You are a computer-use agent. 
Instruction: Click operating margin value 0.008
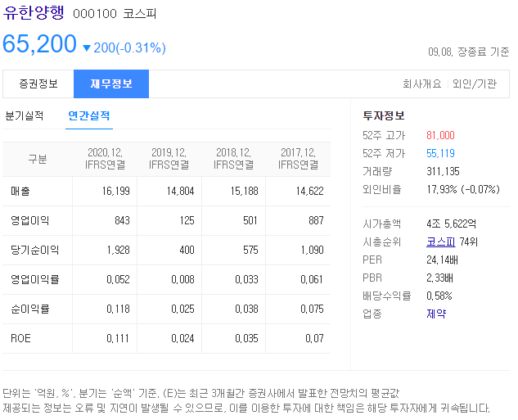182,279
